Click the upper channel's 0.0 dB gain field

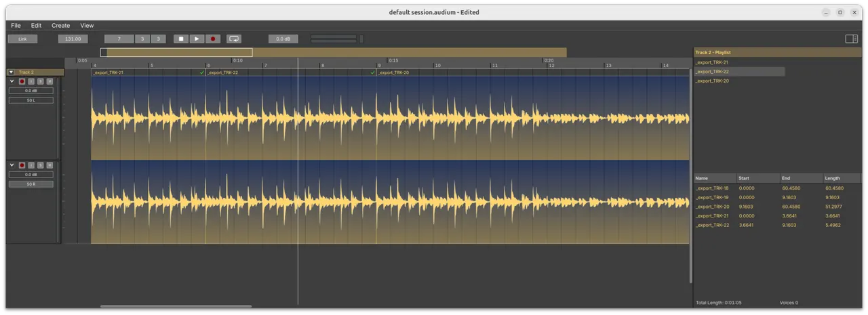pos(31,91)
